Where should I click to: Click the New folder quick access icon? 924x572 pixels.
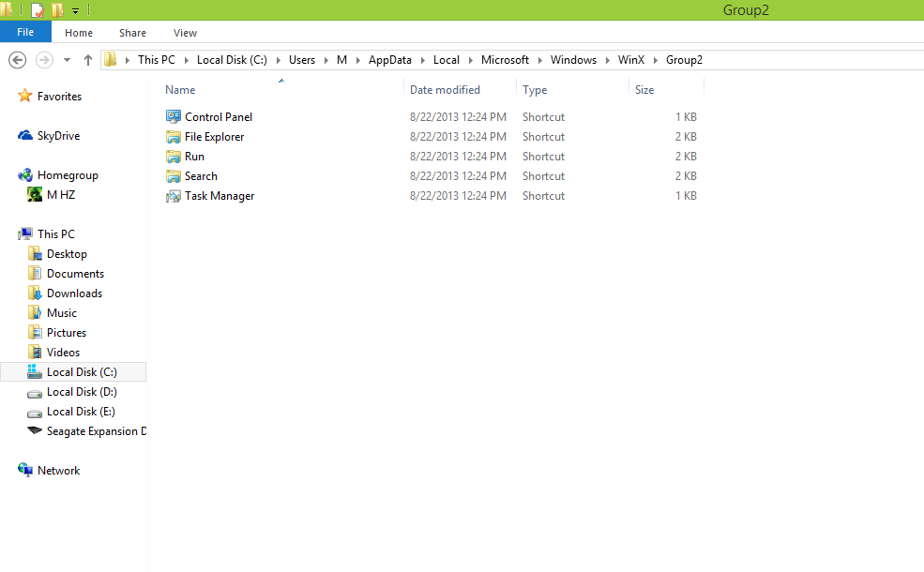pos(57,10)
